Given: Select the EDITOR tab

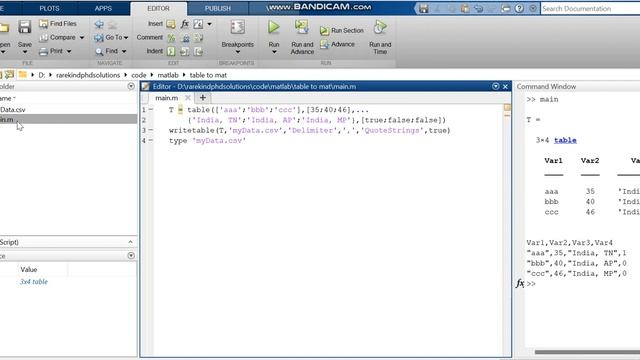Looking at the screenshot, I should (158, 8).
